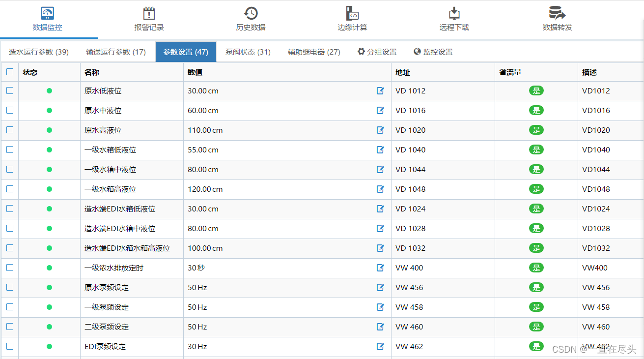644x359 pixels.
Task: Open the 数据监控 dashboard icon
Action: (x=48, y=13)
